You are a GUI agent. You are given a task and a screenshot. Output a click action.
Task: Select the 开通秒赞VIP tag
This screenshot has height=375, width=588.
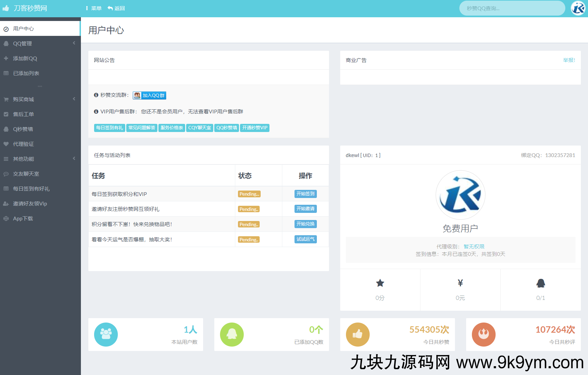[255, 128]
